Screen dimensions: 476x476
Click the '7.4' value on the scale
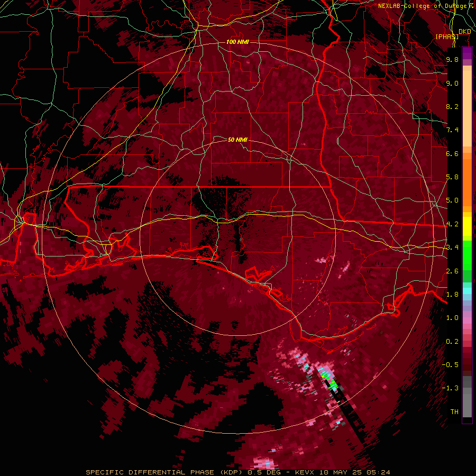tap(452, 130)
